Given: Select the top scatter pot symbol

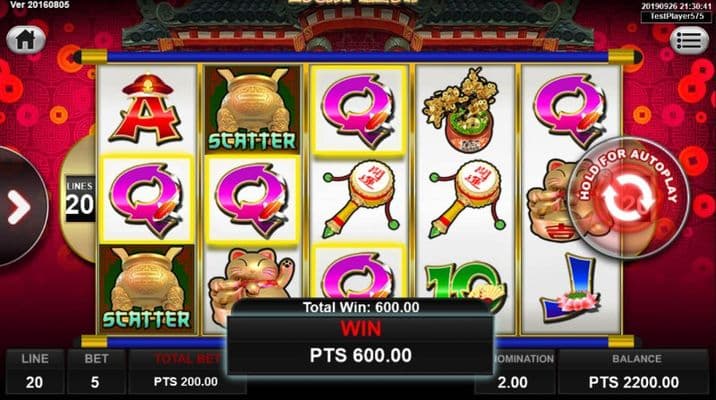Looking at the screenshot, I should [x=252, y=110].
